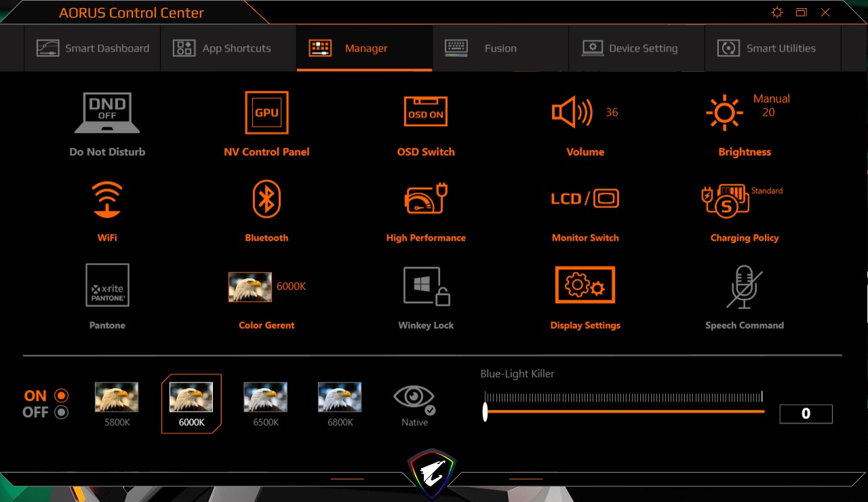Click the Brightness sun icon
The height and width of the screenshot is (502, 868).
(724, 113)
